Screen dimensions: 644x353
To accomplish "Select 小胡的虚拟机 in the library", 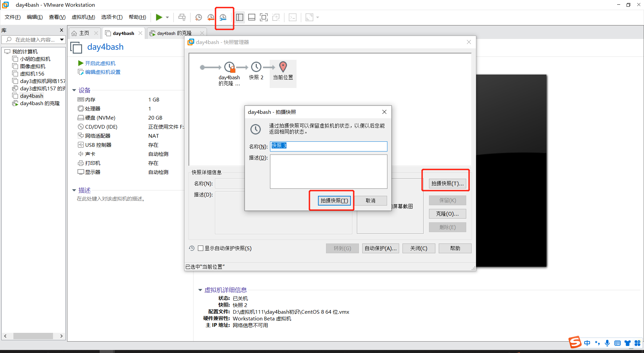I will [x=35, y=59].
